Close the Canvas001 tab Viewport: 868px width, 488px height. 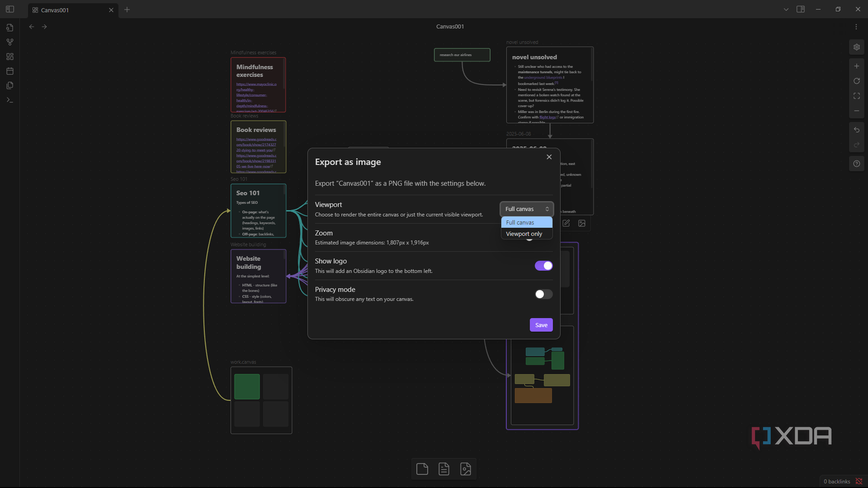pyautogui.click(x=111, y=10)
